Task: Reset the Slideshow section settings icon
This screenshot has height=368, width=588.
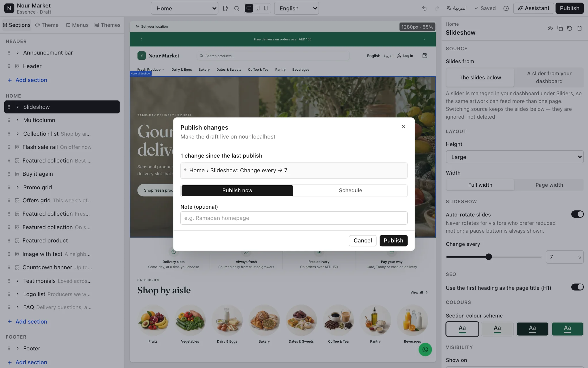Action: 570,28
